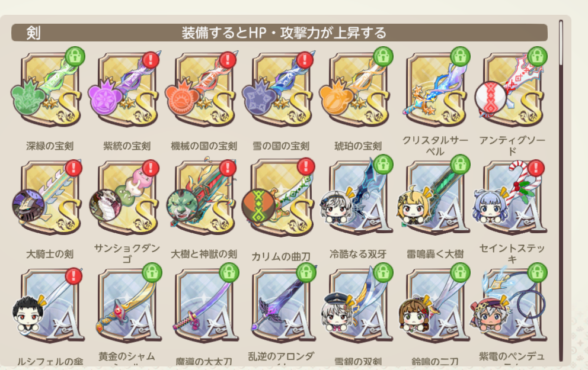Image resolution: width=588 pixels, height=370 pixels.
Task: Select the クリスタルサーベル weapon icon
Action: pyautogui.click(x=435, y=89)
